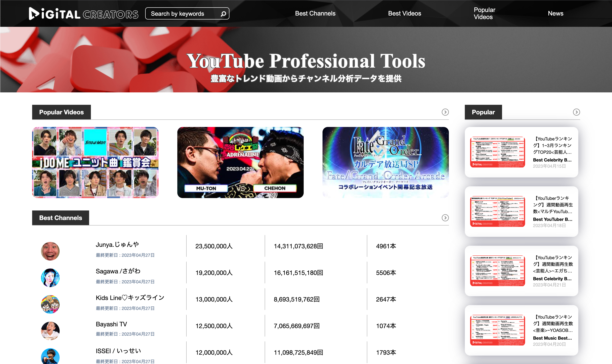This screenshot has width=612, height=364.
Task: Open Popular Videos nav item
Action: (x=484, y=14)
